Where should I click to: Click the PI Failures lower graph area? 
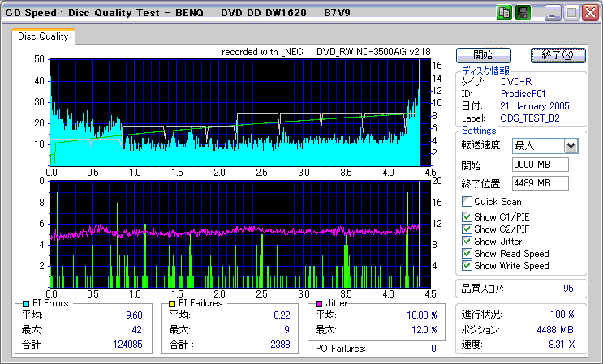235,234
